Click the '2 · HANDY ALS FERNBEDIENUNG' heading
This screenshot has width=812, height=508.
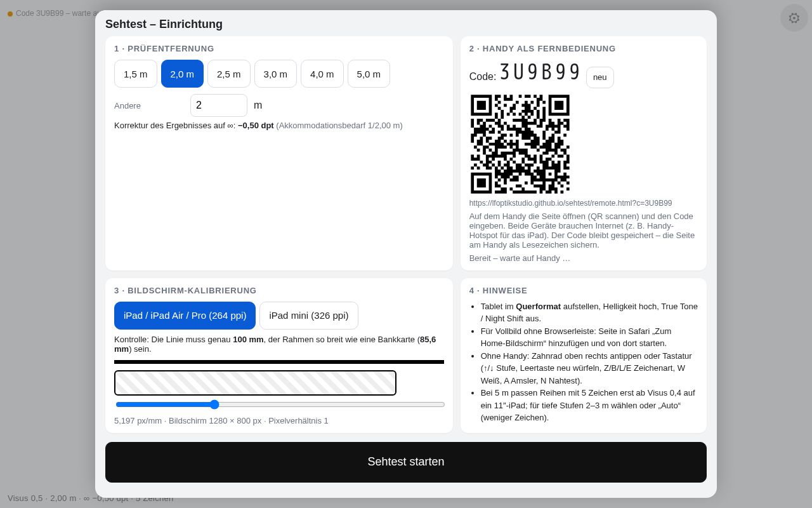pyautogui.click(x=542, y=49)
